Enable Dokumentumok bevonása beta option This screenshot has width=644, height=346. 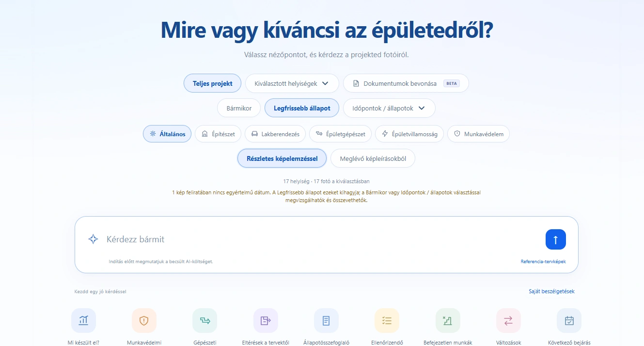(x=406, y=83)
